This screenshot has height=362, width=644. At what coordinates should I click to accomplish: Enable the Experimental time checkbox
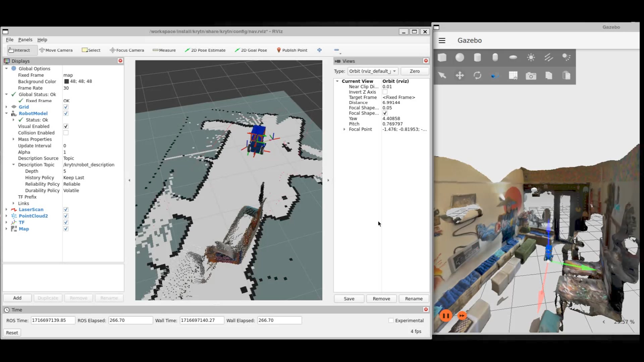(x=391, y=320)
